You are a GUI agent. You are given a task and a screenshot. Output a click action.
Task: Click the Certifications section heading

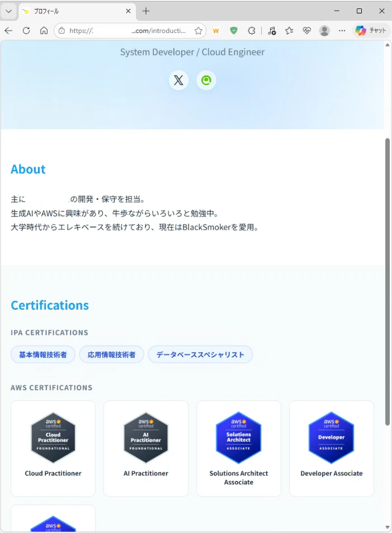tap(50, 305)
